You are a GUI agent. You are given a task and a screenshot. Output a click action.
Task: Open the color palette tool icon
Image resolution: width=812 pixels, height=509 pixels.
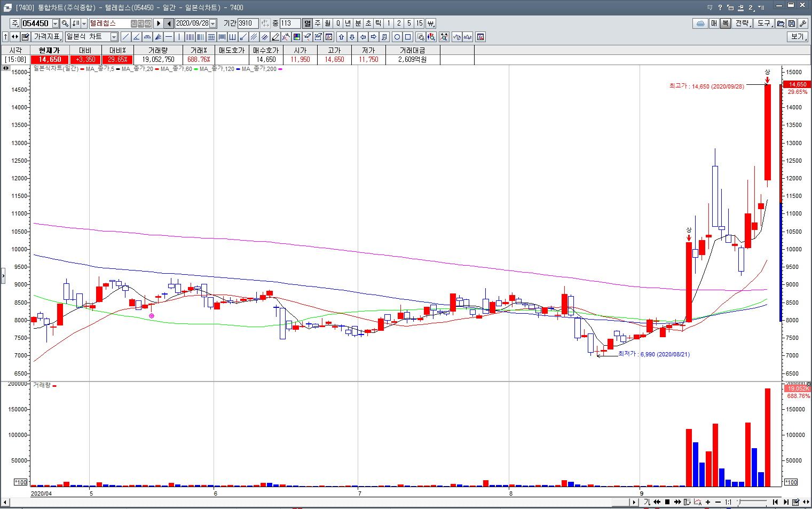pos(297,37)
